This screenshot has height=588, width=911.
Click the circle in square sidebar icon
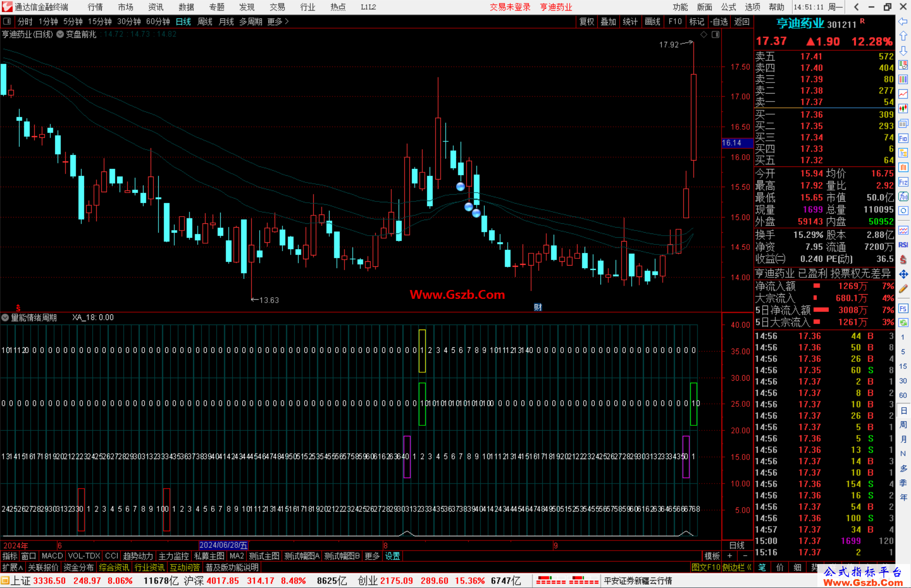pyautogui.click(x=903, y=211)
